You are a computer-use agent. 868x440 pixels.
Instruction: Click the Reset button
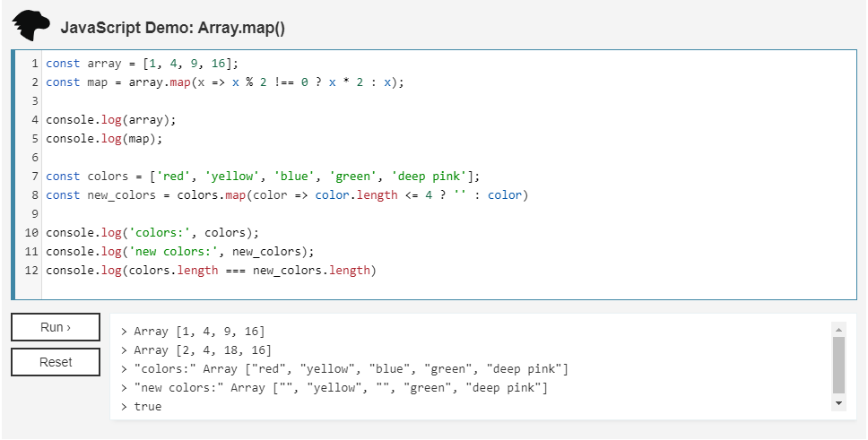click(x=56, y=362)
